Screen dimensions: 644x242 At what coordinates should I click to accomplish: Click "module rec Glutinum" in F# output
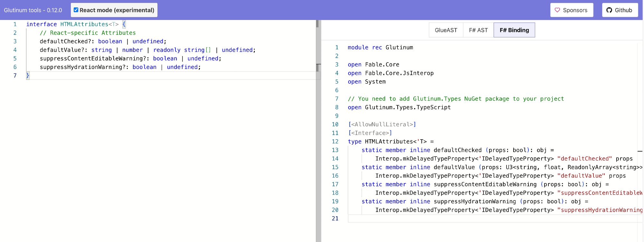click(380, 47)
